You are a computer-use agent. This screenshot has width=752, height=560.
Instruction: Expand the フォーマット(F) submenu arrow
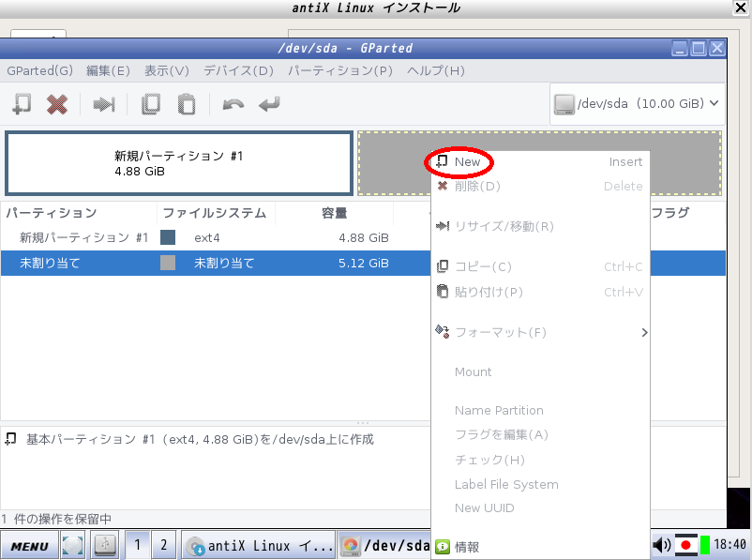644,333
